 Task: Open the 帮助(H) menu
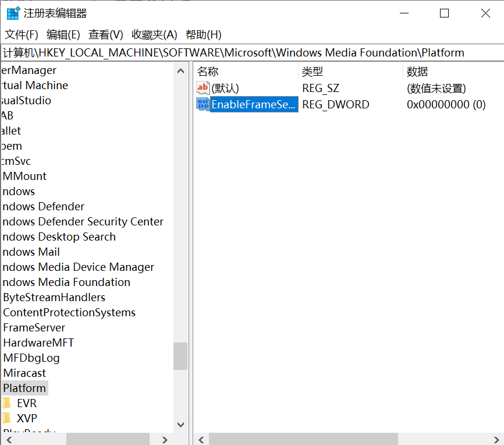coord(204,34)
